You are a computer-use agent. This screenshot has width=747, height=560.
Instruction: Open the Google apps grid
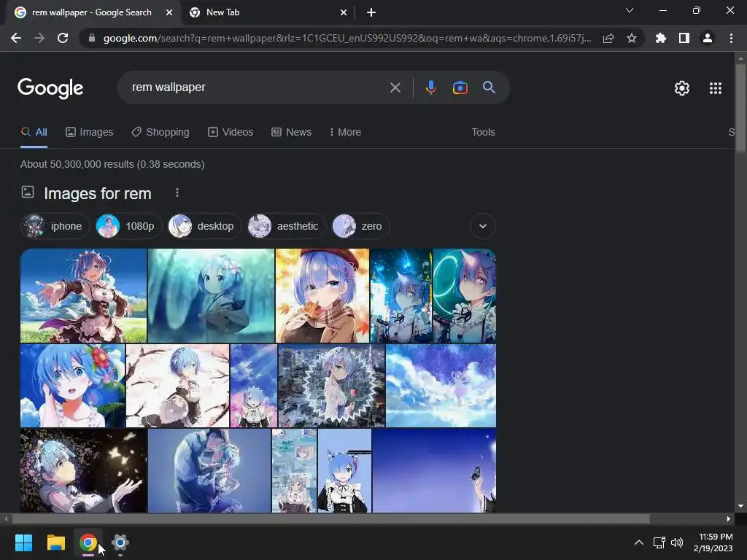tap(716, 88)
